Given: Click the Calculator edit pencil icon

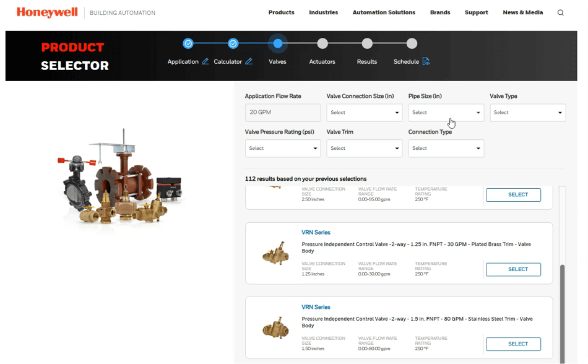Looking at the screenshot, I should point(249,61).
